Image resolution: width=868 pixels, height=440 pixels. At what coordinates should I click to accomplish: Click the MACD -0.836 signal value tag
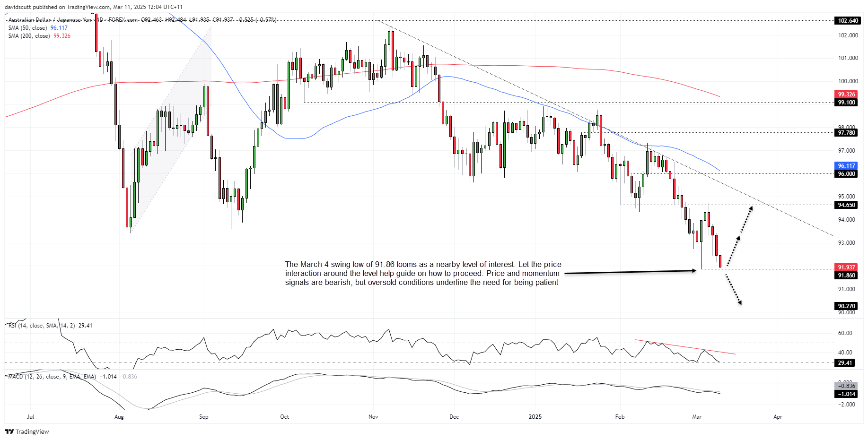click(846, 386)
